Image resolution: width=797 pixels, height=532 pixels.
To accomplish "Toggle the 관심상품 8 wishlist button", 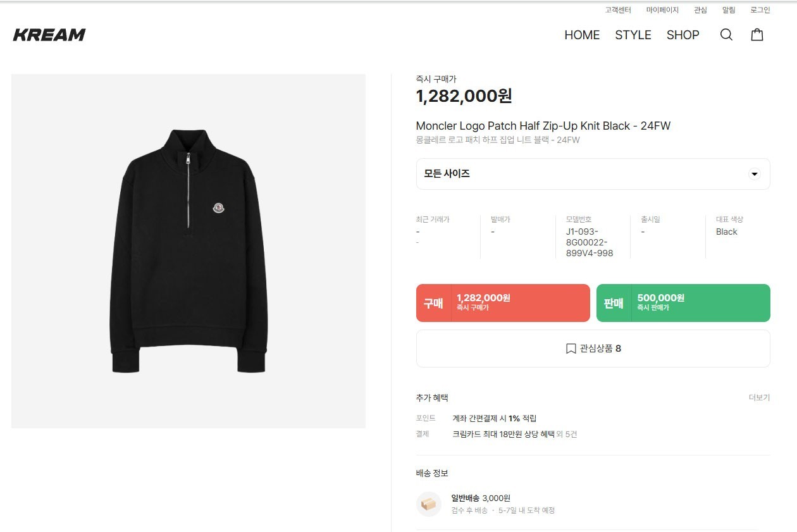I will (x=593, y=349).
